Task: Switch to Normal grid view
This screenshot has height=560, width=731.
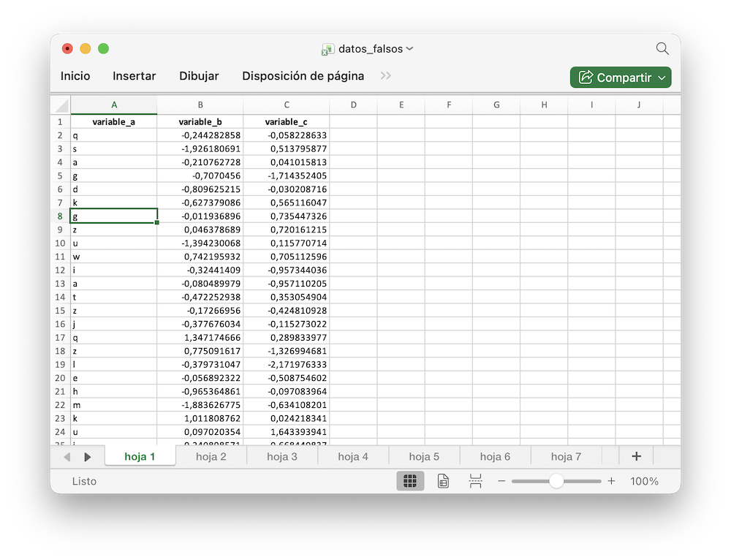Action: click(410, 481)
